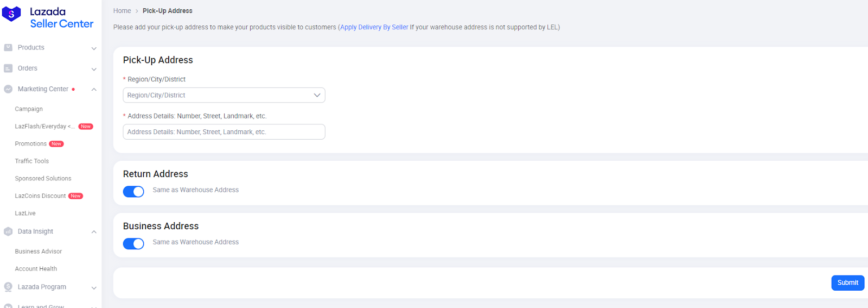Image resolution: width=868 pixels, height=308 pixels.
Task: Go to Campaign in the sidebar
Action: (x=29, y=109)
